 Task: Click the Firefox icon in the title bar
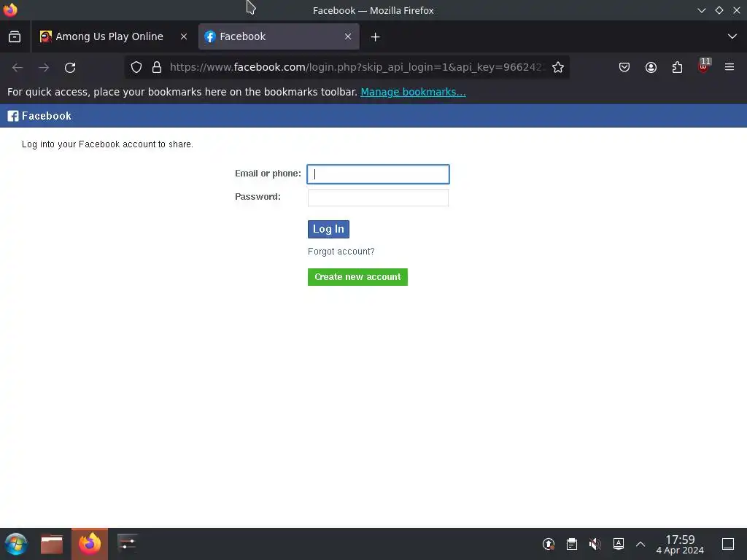(10, 9)
